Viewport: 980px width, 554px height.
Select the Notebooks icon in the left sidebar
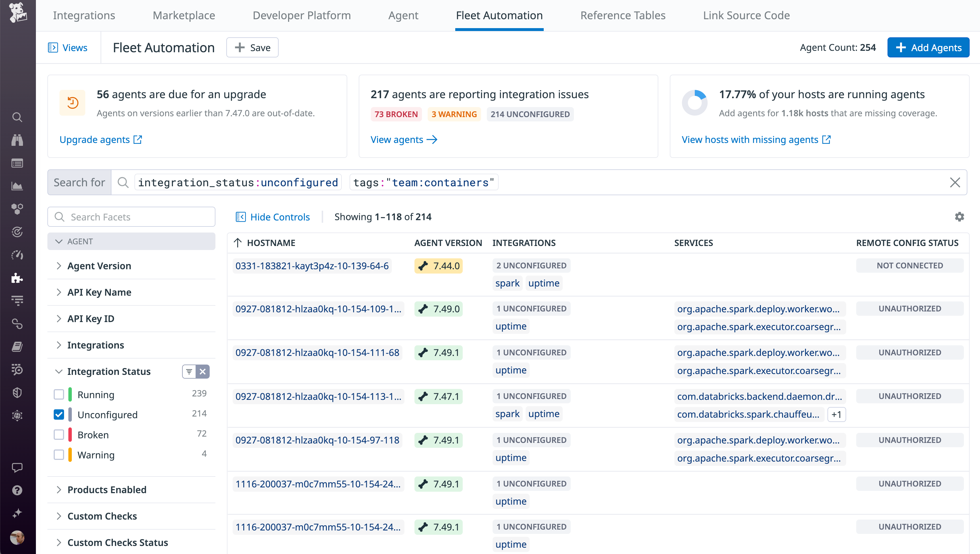pos(17,346)
